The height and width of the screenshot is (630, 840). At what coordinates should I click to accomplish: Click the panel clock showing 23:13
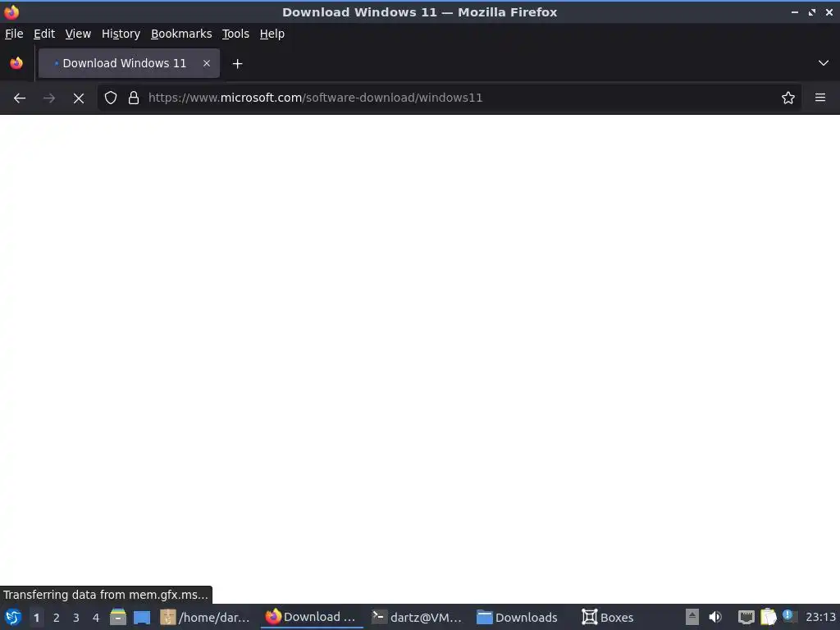pyautogui.click(x=820, y=617)
